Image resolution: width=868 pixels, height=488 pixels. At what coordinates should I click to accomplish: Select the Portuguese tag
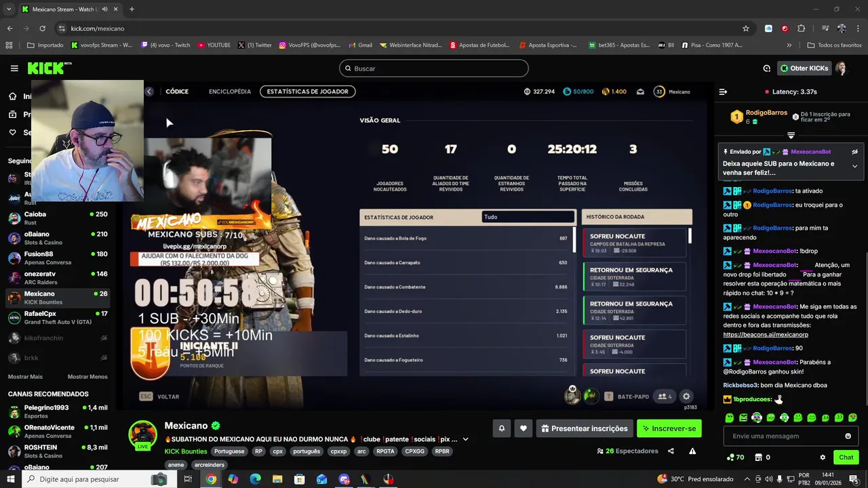(229, 451)
